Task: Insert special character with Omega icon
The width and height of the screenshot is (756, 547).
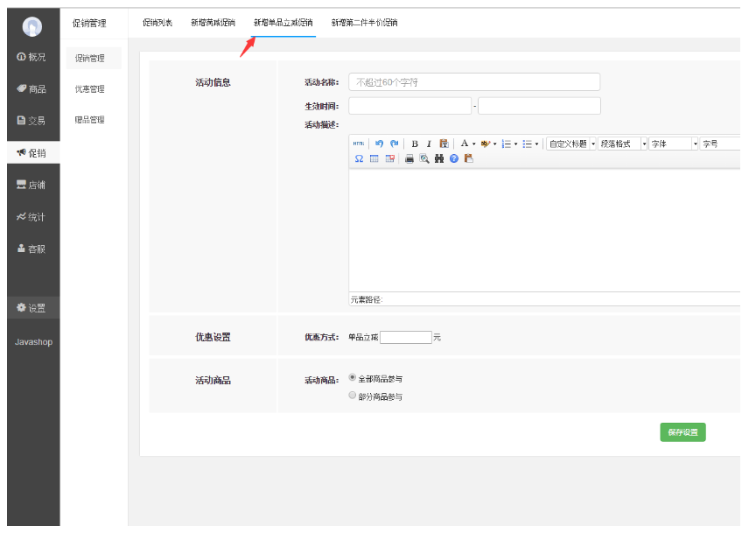Action: (359, 158)
